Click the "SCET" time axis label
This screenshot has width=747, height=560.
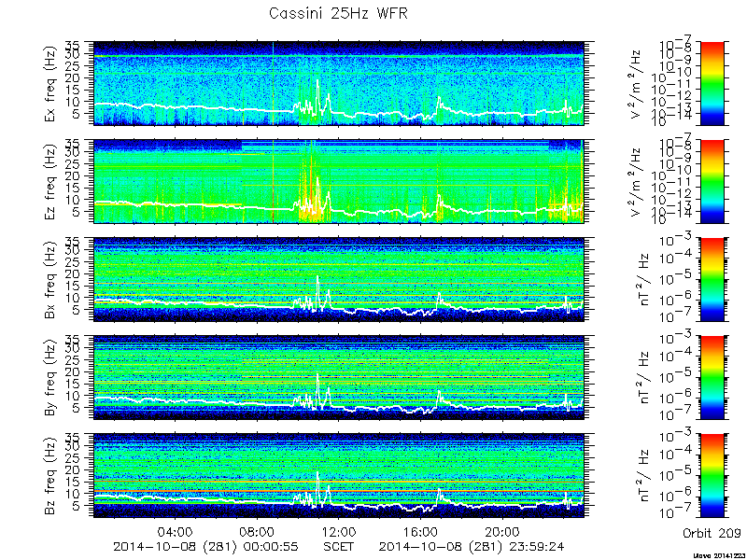point(338,547)
